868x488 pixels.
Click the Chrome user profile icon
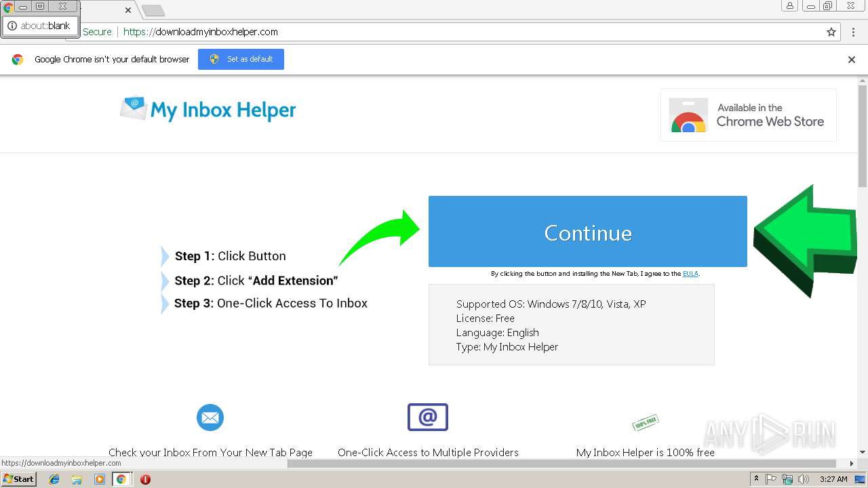pyautogui.click(x=790, y=6)
